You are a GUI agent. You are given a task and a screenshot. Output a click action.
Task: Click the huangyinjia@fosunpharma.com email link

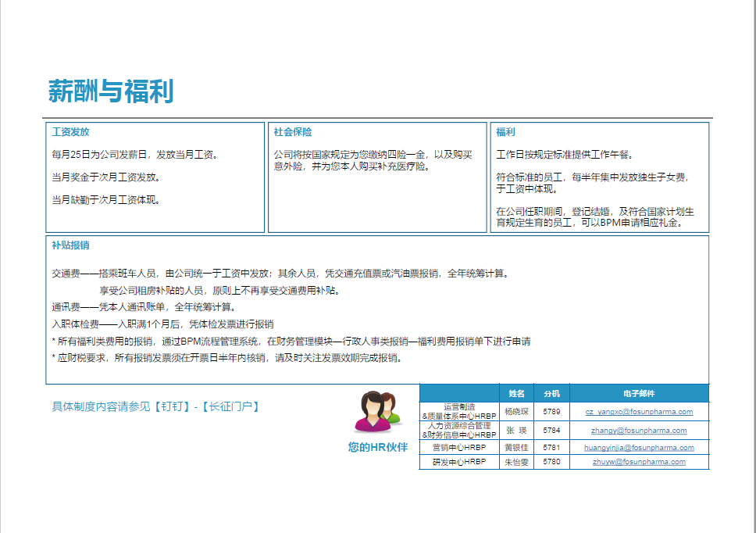click(x=639, y=448)
